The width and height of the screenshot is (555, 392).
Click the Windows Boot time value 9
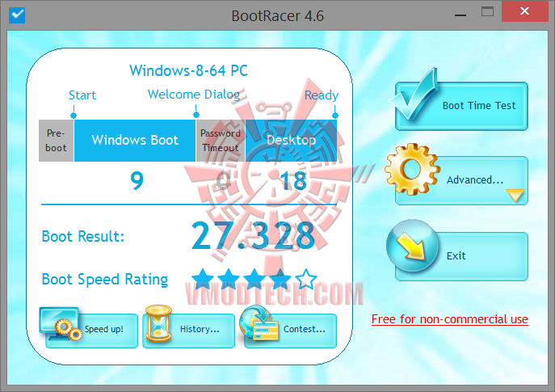[x=137, y=180]
